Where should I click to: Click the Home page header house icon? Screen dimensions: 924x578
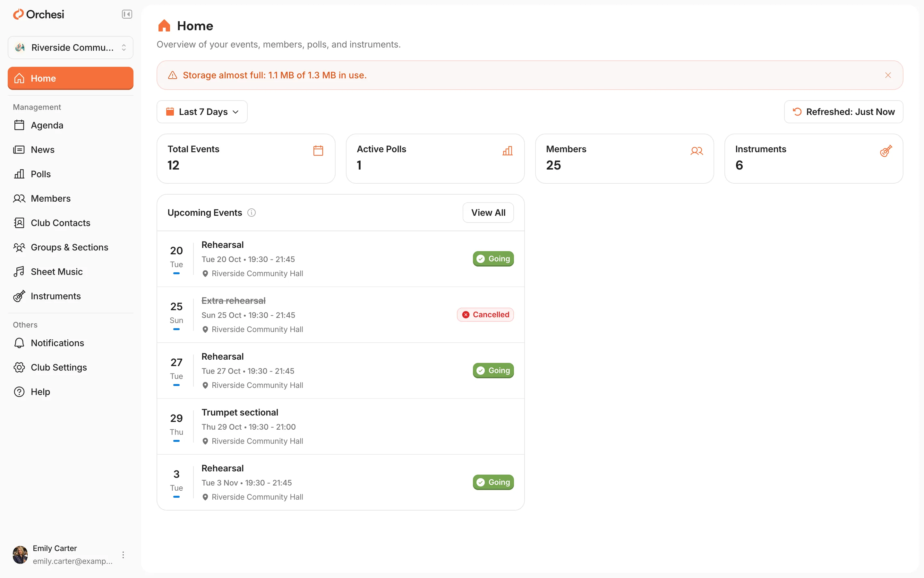[164, 26]
